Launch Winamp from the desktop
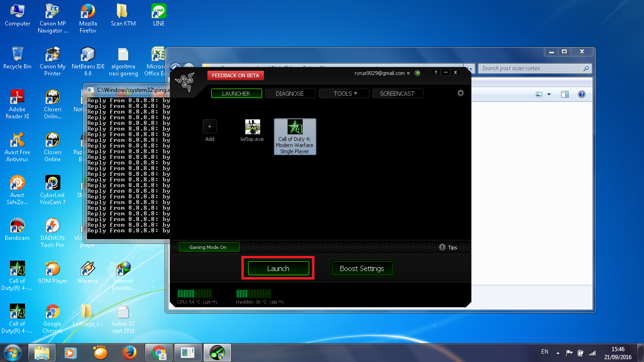 (88, 272)
